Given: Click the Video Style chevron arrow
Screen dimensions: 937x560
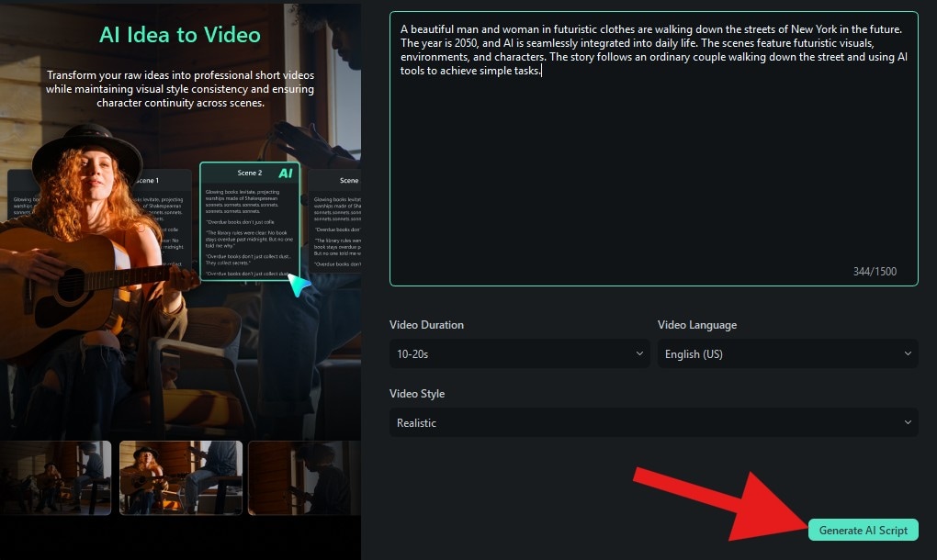Looking at the screenshot, I should coord(908,422).
